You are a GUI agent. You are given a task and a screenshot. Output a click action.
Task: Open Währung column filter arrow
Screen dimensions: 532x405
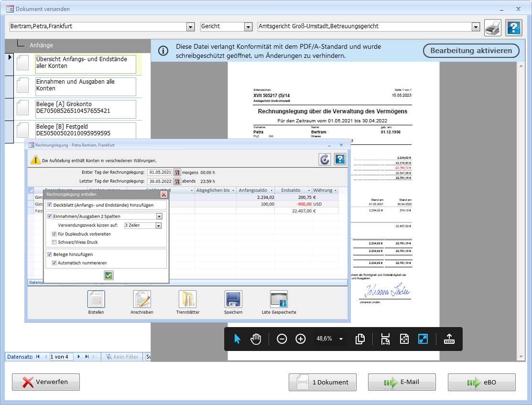point(336,190)
